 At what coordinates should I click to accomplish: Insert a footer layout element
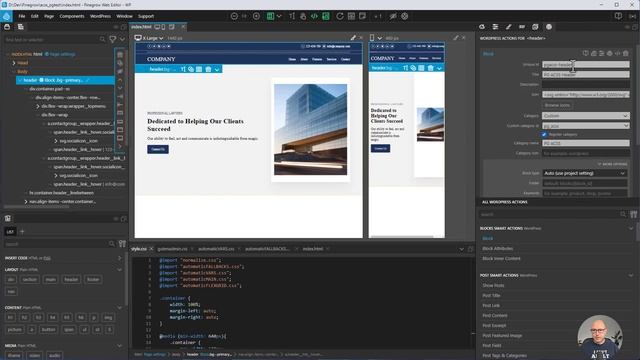(x=93, y=280)
